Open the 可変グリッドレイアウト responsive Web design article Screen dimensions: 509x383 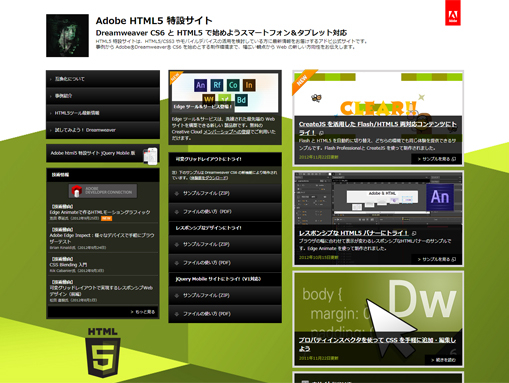point(101,291)
